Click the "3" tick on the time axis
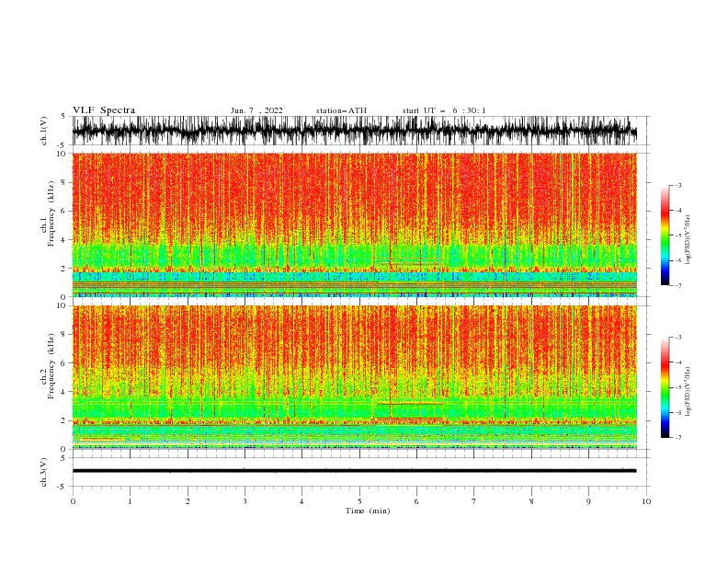 pos(245,501)
